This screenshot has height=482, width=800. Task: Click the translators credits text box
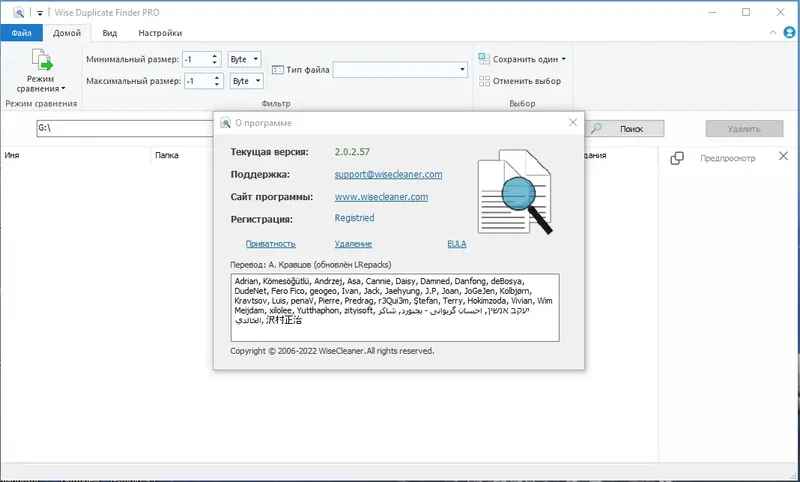point(395,308)
